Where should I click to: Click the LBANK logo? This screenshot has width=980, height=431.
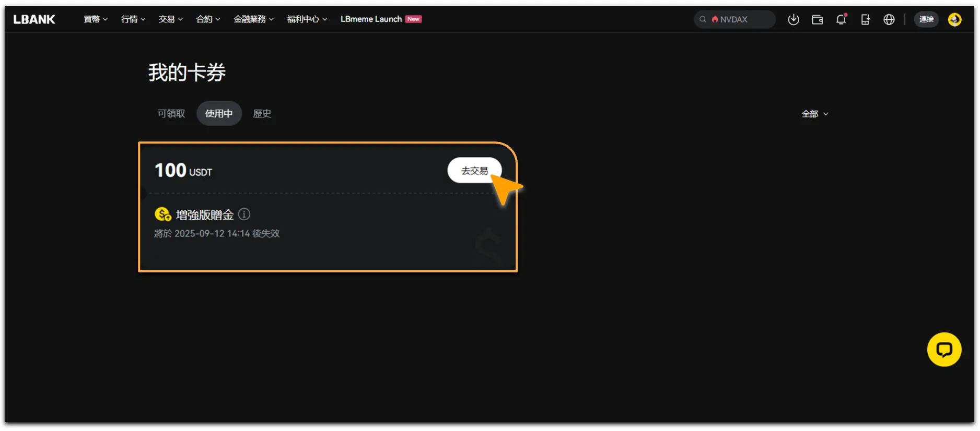34,19
